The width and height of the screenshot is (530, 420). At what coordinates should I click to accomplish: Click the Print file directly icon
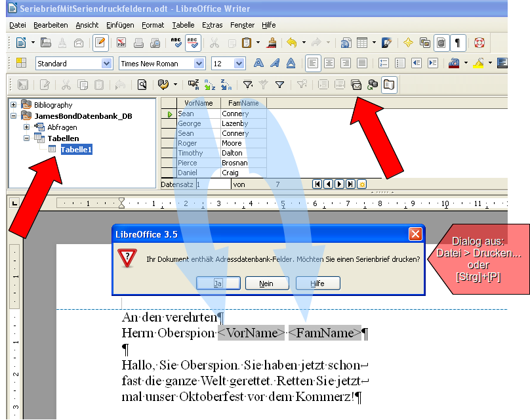pos(138,43)
